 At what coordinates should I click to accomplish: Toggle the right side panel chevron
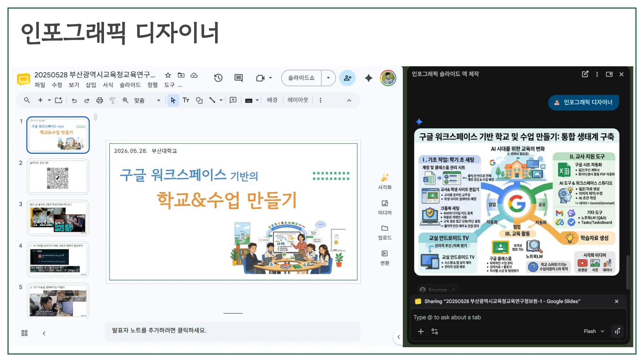click(x=399, y=337)
